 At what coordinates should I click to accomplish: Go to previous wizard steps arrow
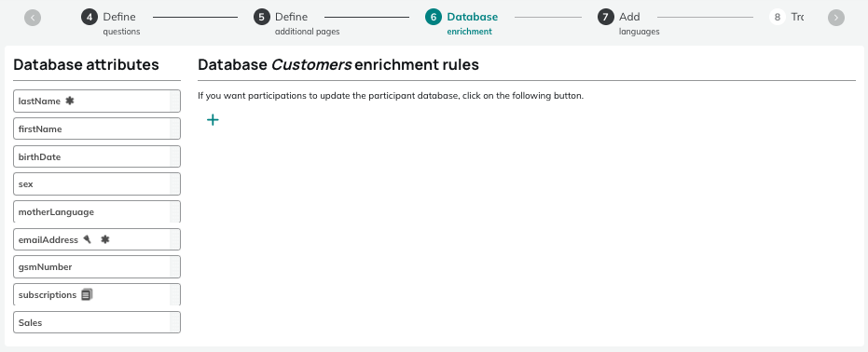point(33,18)
